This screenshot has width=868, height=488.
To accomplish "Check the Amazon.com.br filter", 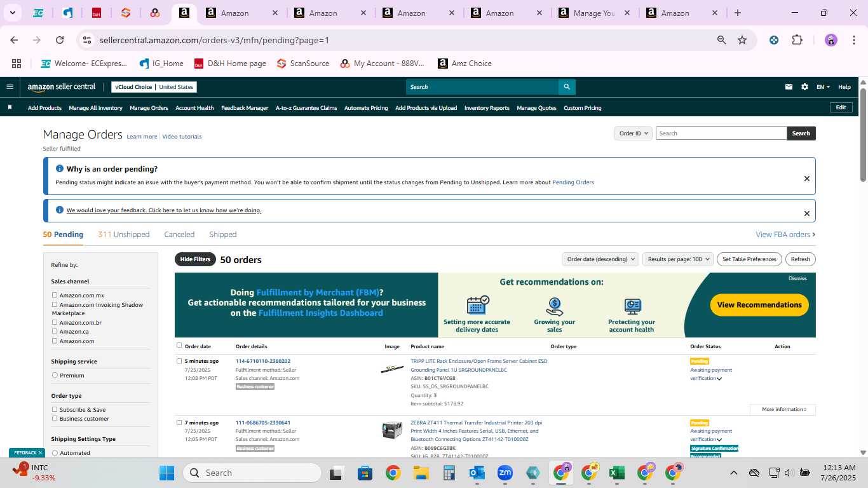I will [x=55, y=322].
